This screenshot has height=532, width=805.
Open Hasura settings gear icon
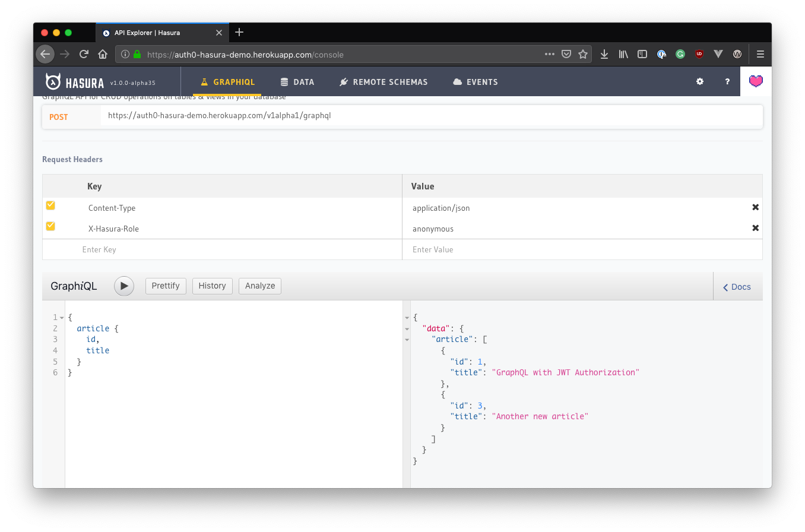coord(700,82)
